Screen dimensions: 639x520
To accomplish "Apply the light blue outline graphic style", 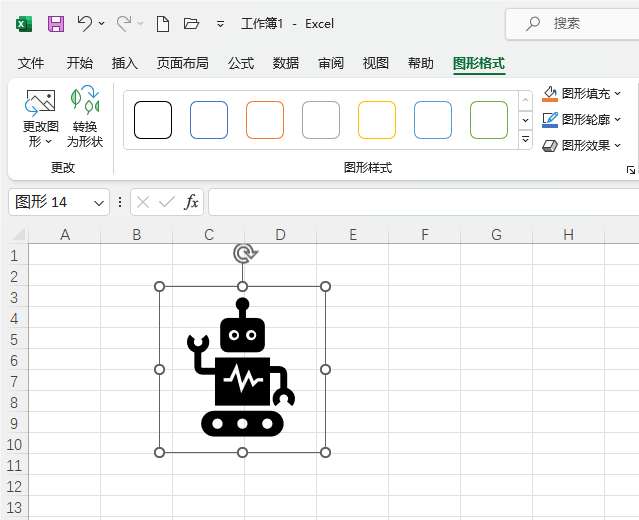I will point(433,120).
